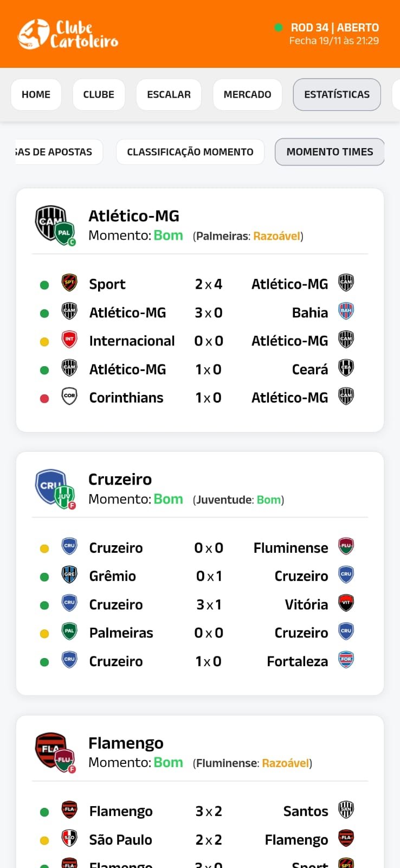
Task: Click the ROD 34 | ABERTO status
Action: point(334,28)
